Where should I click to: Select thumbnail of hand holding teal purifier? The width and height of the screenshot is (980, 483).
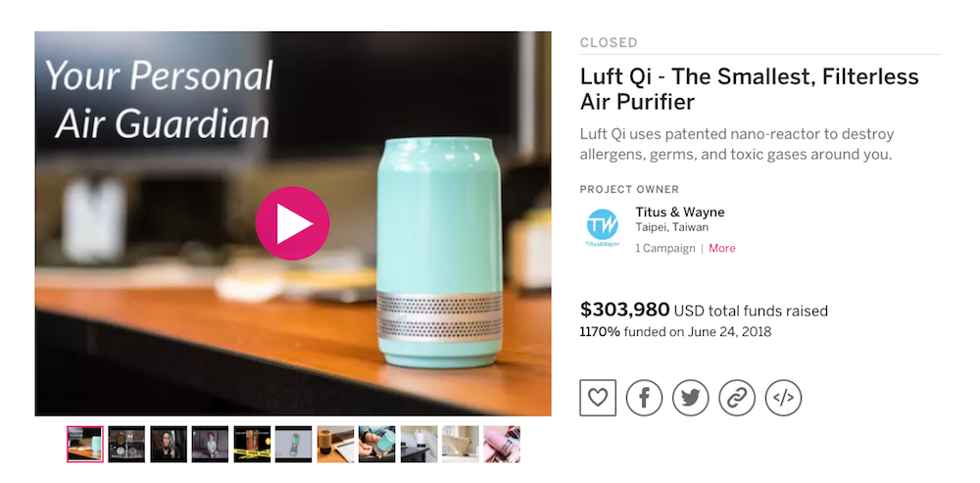click(x=377, y=444)
